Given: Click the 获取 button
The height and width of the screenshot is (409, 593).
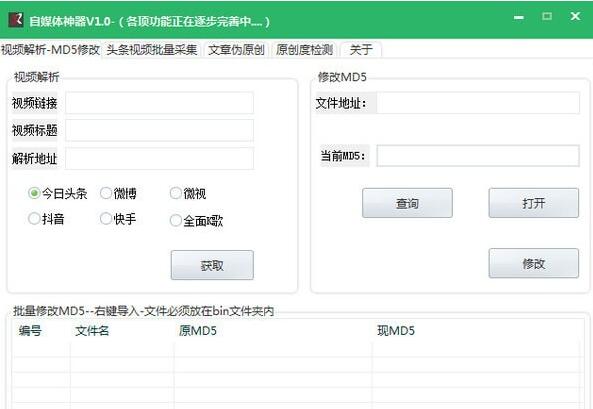Looking at the screenshot, I should coord(212,265).
